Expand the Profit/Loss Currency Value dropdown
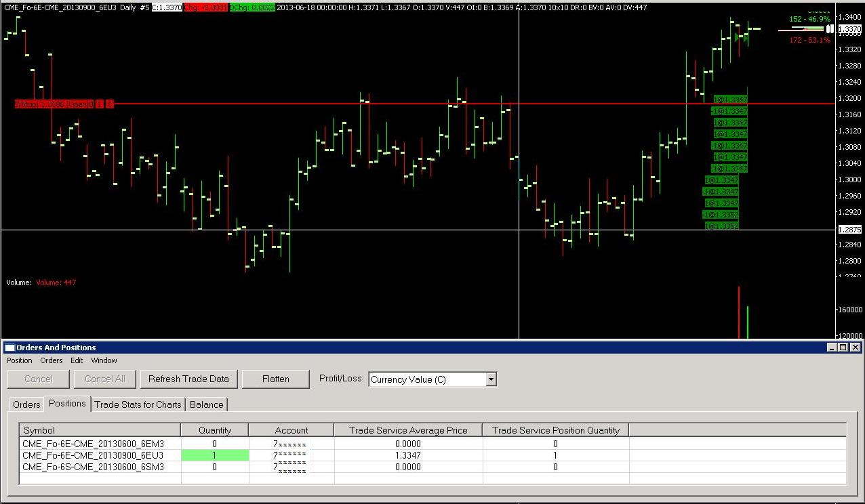This screenshot has width=865, height=504. 491,379
